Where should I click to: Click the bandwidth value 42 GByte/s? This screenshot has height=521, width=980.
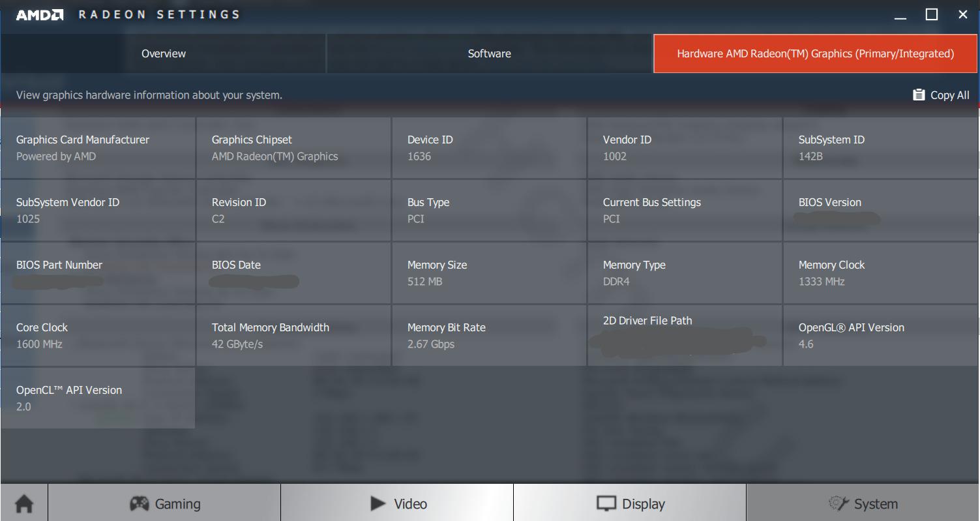tap(237, 344)
